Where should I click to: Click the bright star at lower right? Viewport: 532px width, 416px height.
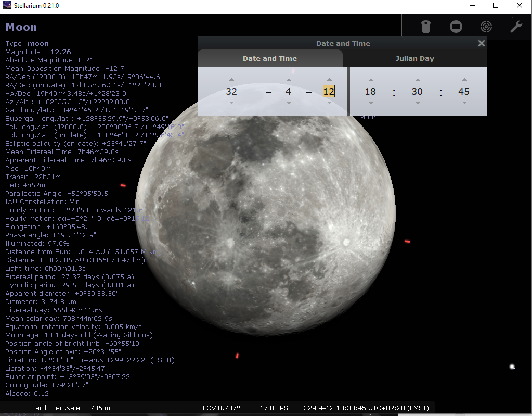[512, 367]
